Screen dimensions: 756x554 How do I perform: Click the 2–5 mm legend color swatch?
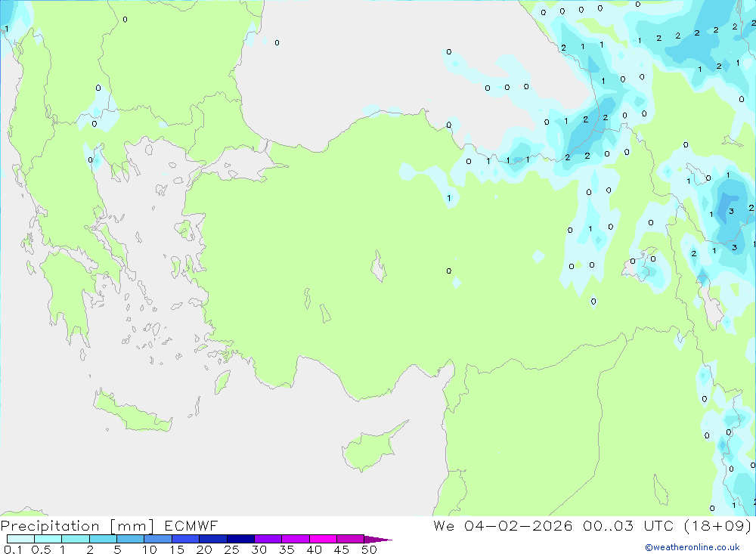click(x=103, y=539)
